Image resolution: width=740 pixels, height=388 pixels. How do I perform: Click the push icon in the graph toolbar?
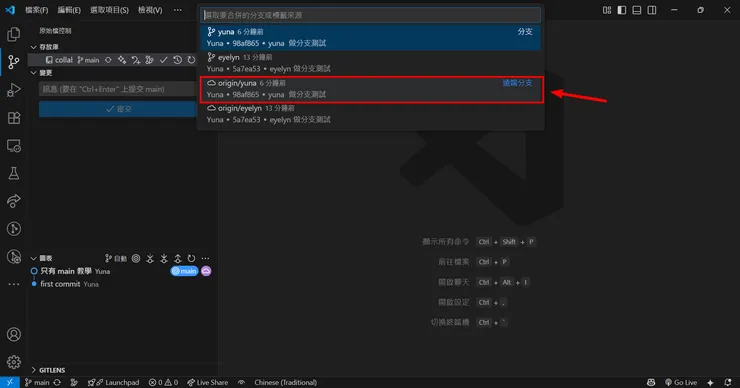(177, 258)
